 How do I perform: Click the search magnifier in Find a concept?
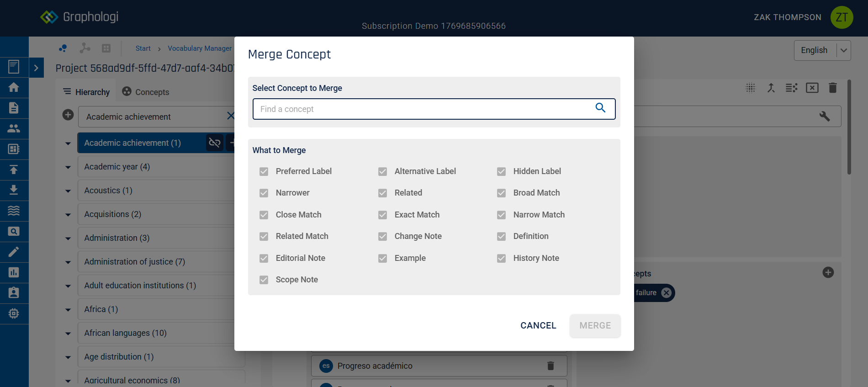coord(600,108)
